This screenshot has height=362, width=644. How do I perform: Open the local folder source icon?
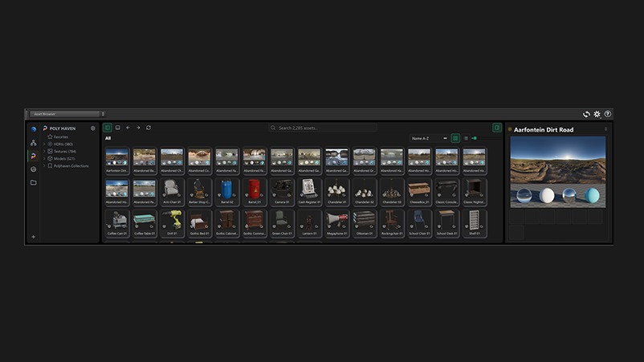click(x=33, y=183)
